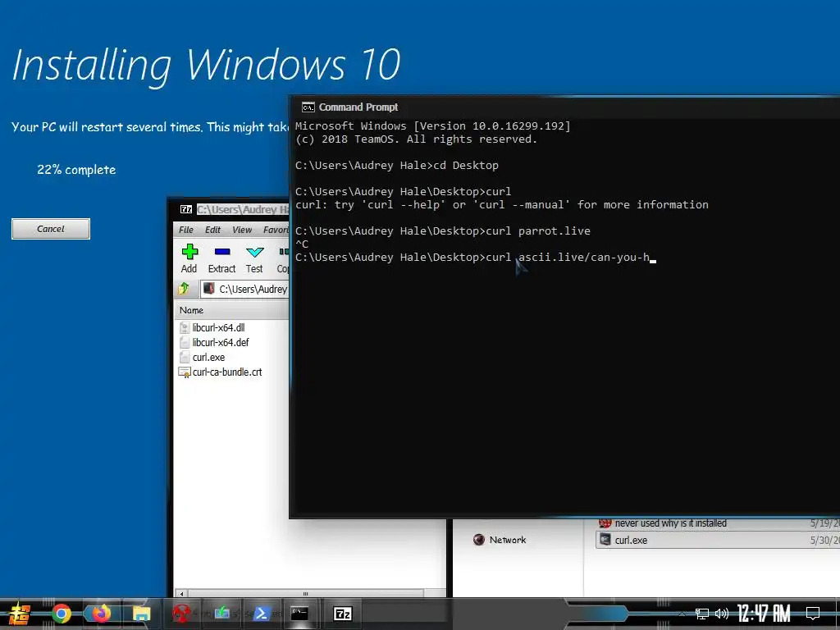The image size is (840, 630).
Task: Open the Favorites menu in 7-Zip
Action: tap(276, 230)
